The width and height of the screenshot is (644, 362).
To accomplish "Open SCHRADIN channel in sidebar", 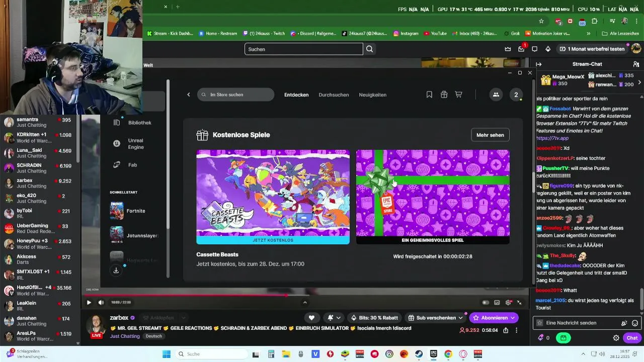I will [x=38, y=168].
